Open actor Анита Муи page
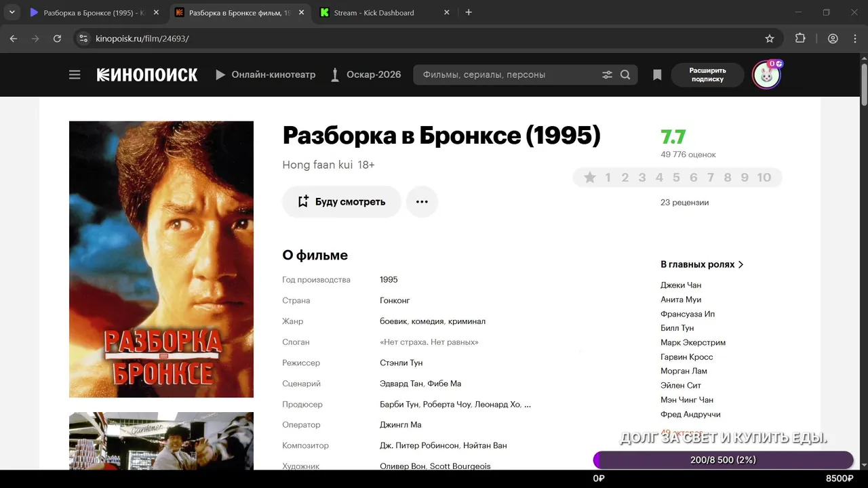The width and height of the screenshot is (868, 488). pyautogui.click(x=681, y=300)
